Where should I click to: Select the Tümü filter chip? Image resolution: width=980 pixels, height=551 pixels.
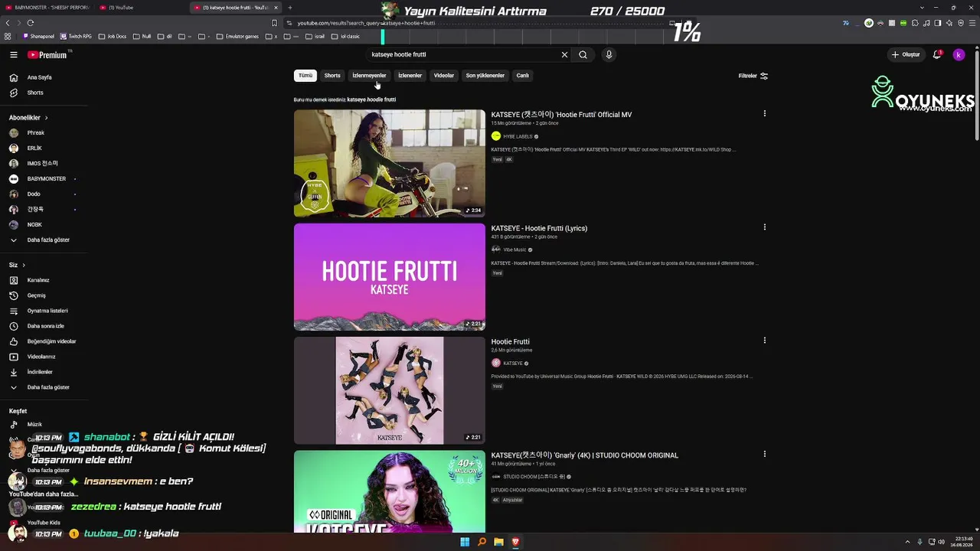[305, 76]
